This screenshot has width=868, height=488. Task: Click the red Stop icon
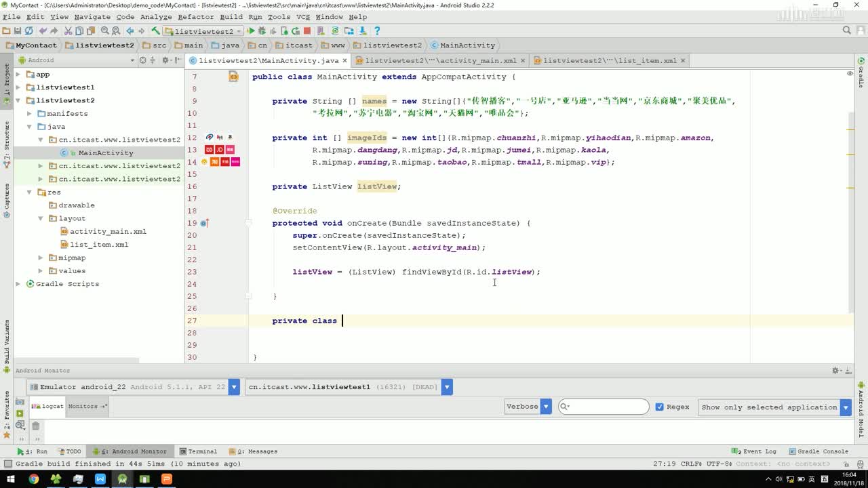307,31
